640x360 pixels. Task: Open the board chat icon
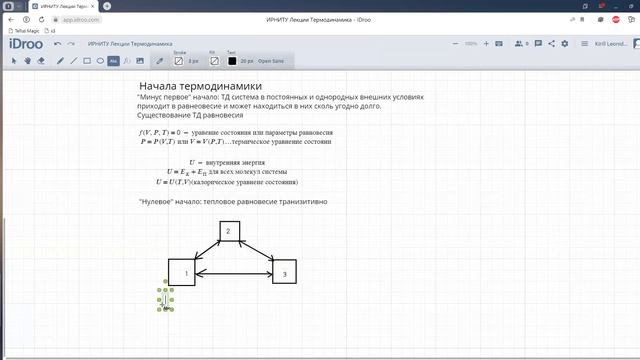pos(538,43)
